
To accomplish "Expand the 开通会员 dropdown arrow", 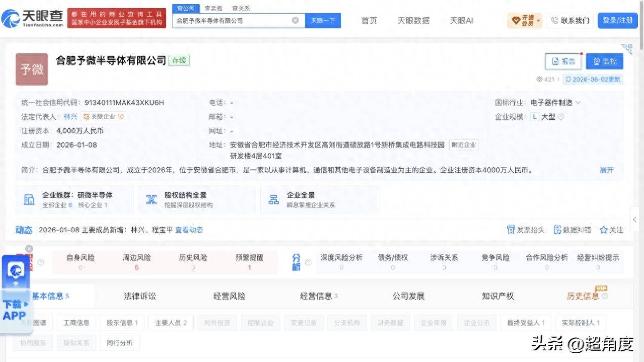I will 538,21.
